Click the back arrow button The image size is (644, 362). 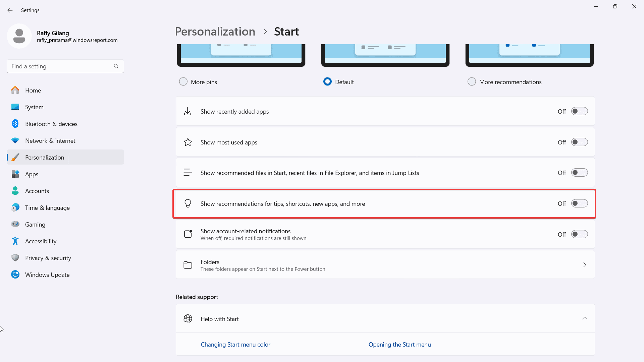[x=10, y=10]
